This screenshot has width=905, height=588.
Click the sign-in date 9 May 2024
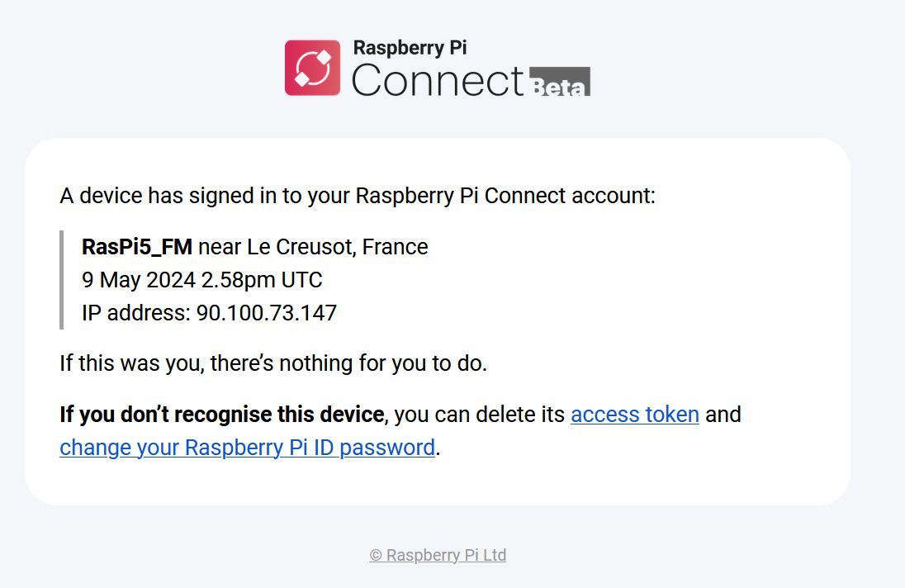(139, 280)
